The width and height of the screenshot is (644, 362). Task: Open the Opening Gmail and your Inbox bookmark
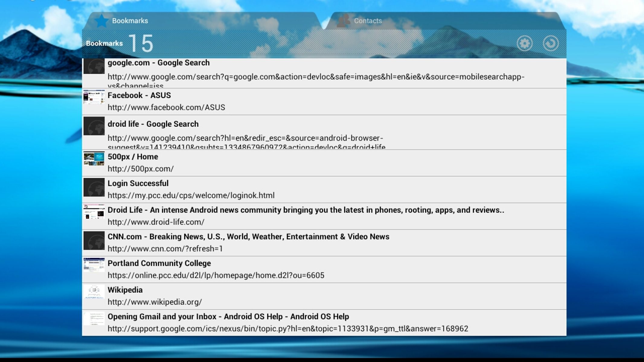(228, 316)
